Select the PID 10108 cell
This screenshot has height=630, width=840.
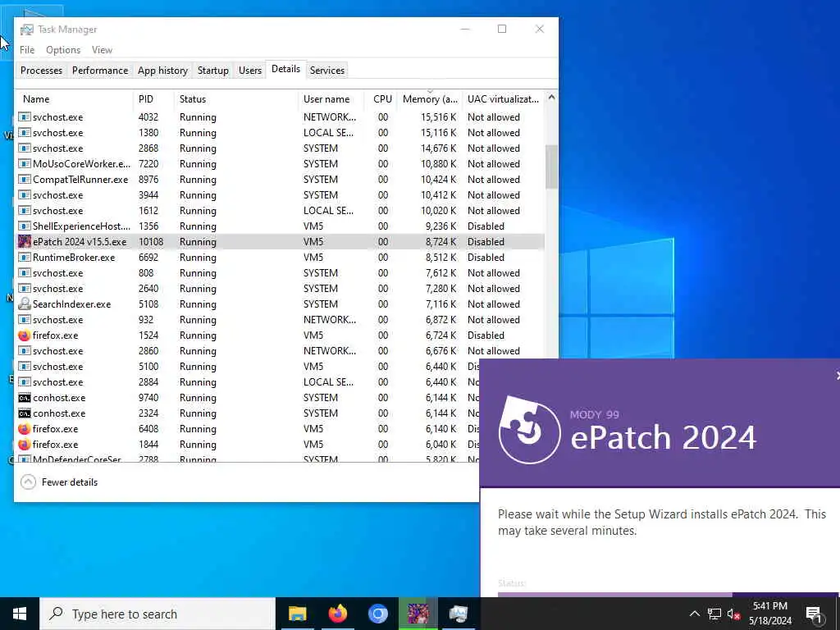pos(151,242)
